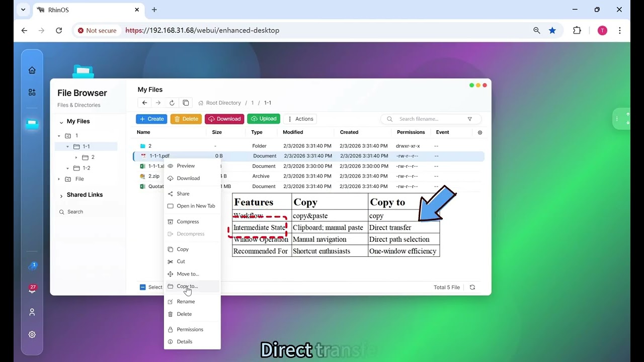Sort by the Modified column header
The width and height of the screenshot is (644, 362).
[x=293, y=132]
